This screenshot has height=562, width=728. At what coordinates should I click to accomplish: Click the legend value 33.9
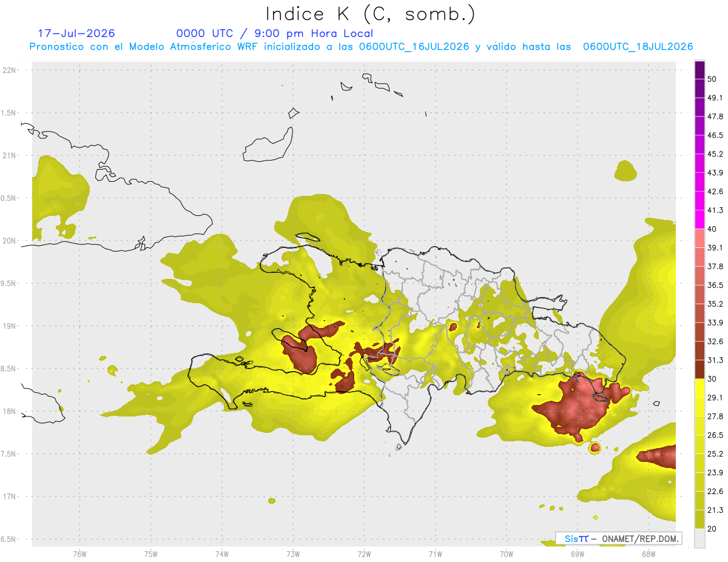(715, 323)
